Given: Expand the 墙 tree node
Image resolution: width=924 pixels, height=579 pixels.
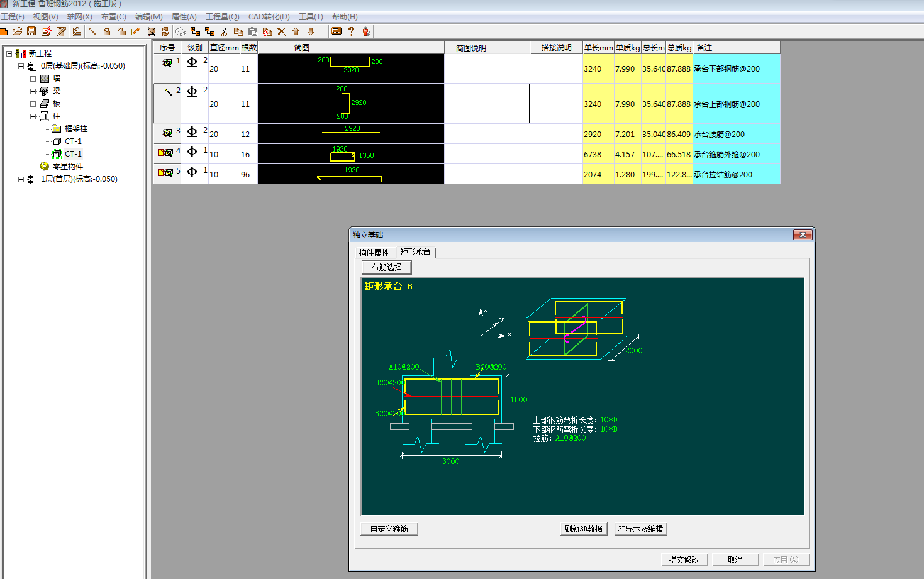Looking at the screenshot, I should [x=33, y=79].
